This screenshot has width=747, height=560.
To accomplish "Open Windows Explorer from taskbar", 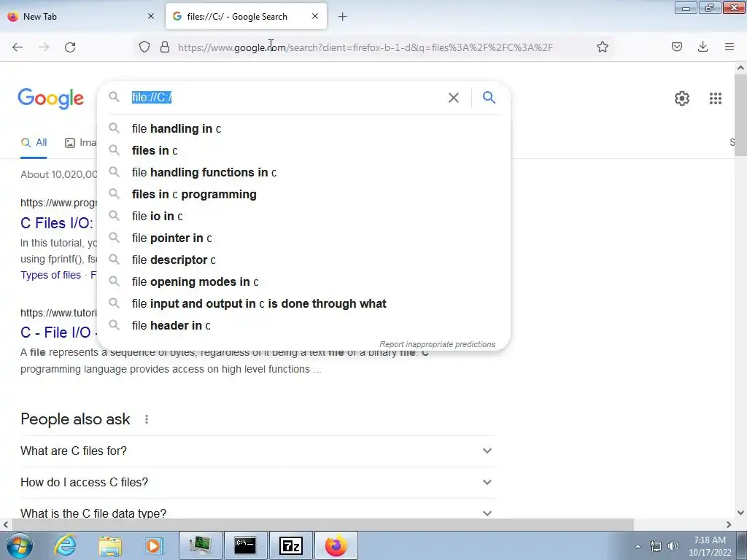I will 109,545.
